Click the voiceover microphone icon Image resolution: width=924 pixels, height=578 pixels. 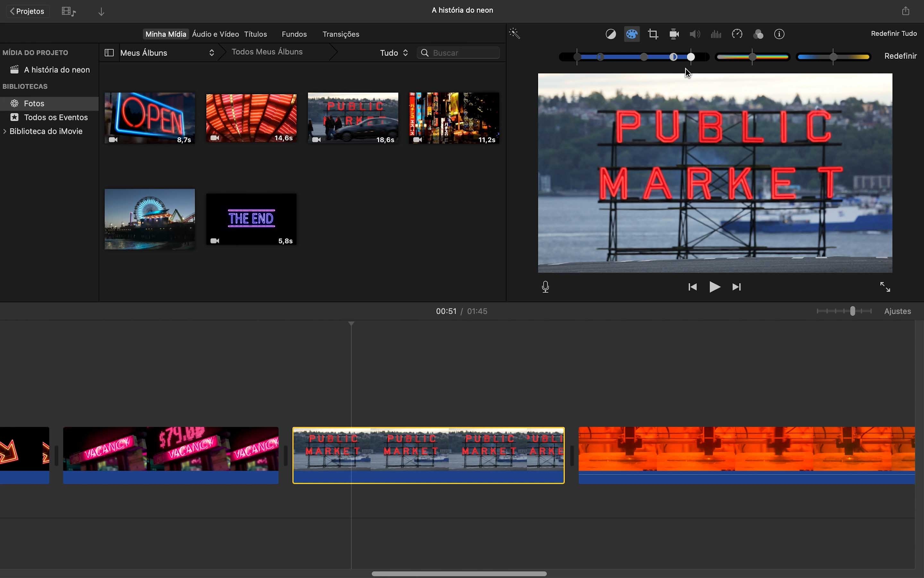tap(545, 287)
